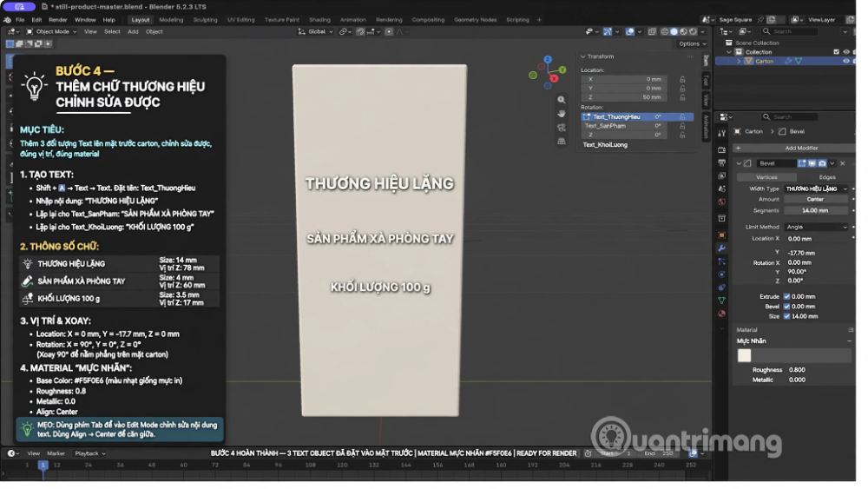Open the Width Type dropdown
Viewport: 868px width, 489px height.
pos(816,189)
